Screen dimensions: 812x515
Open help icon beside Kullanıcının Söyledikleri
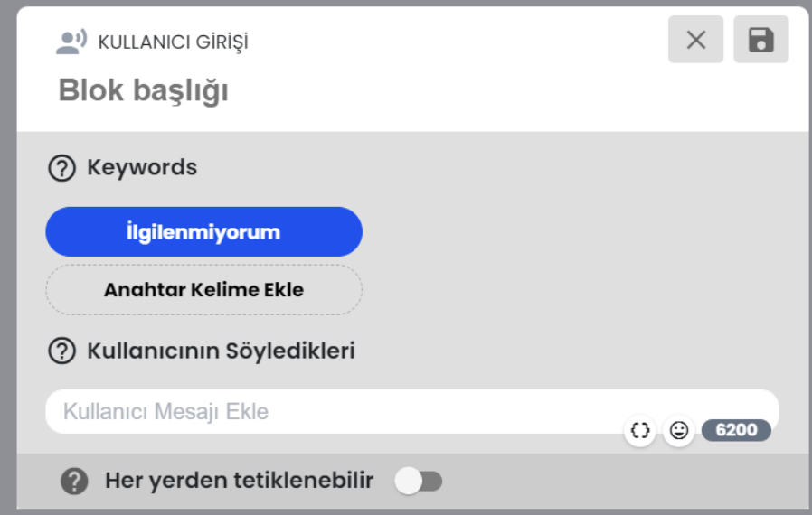tap(62, 351)
